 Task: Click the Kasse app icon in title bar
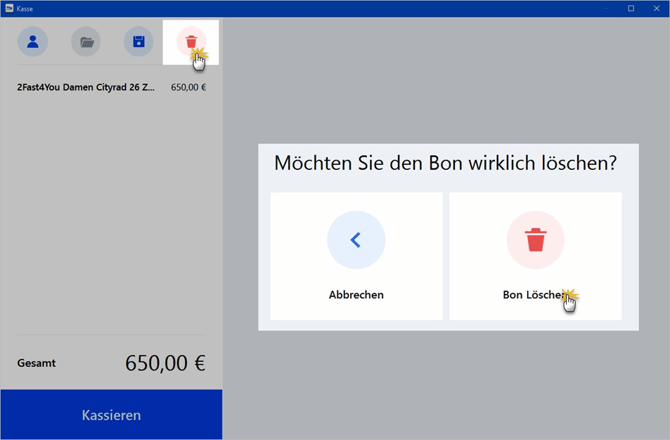9,8
